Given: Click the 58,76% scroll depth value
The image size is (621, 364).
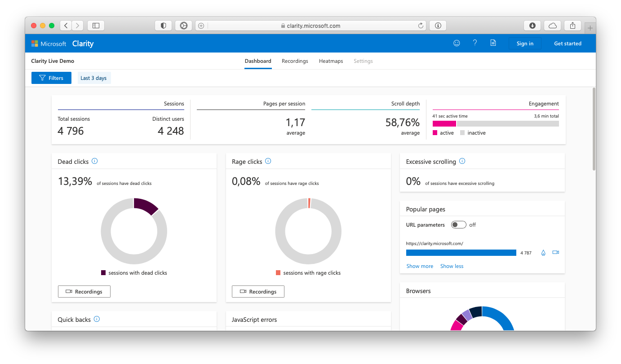Looking at the screenshot, I should tap(403, 123).
